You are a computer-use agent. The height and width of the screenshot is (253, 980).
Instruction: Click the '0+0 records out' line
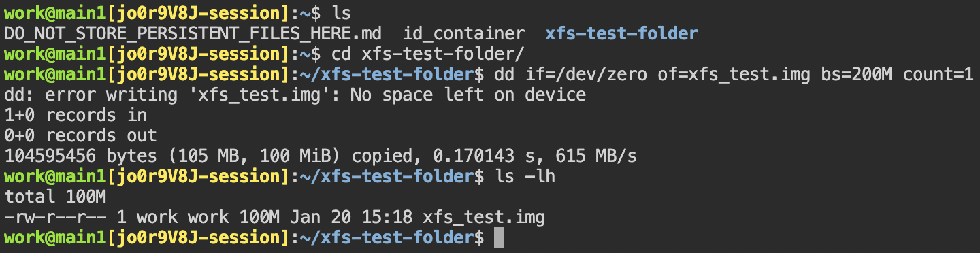[x=80, y=135]
